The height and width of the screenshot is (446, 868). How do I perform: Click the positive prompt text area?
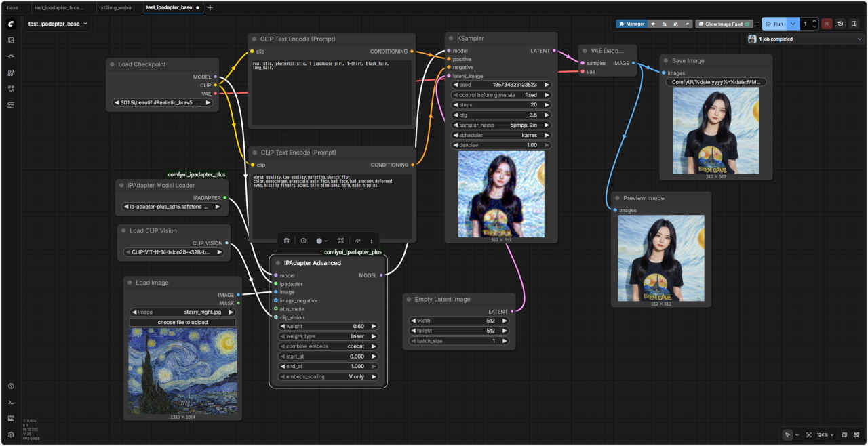click(332, 92)
